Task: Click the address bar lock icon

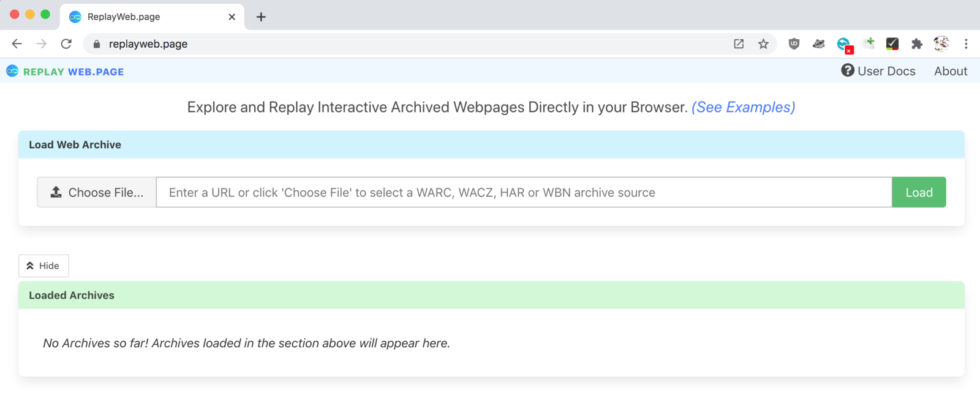Action: [x=96, y=43]
